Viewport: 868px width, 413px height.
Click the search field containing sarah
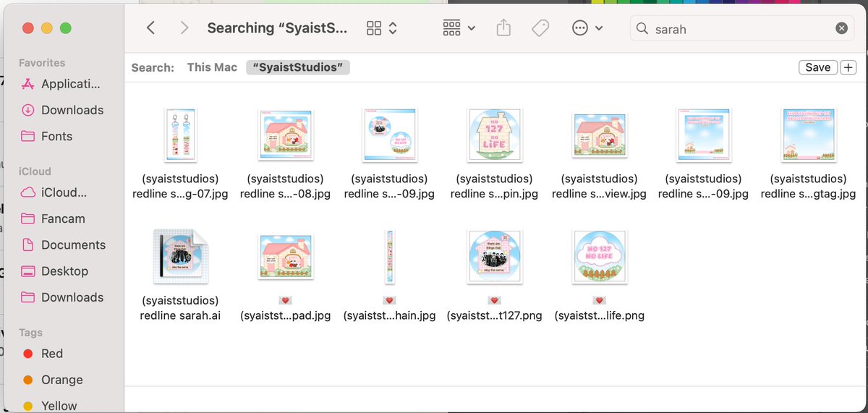pyautogui.click(x=741, y=29)
